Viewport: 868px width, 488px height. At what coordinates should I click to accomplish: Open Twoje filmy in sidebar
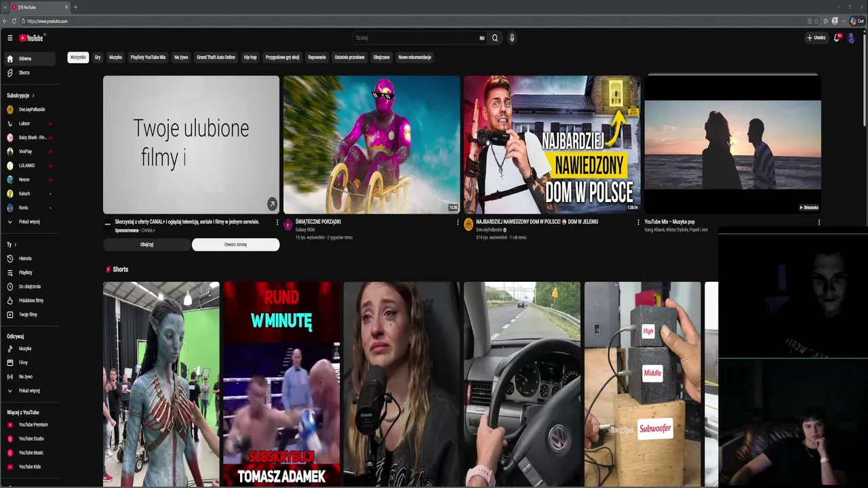pyautogui.click(x=30, y=314)
